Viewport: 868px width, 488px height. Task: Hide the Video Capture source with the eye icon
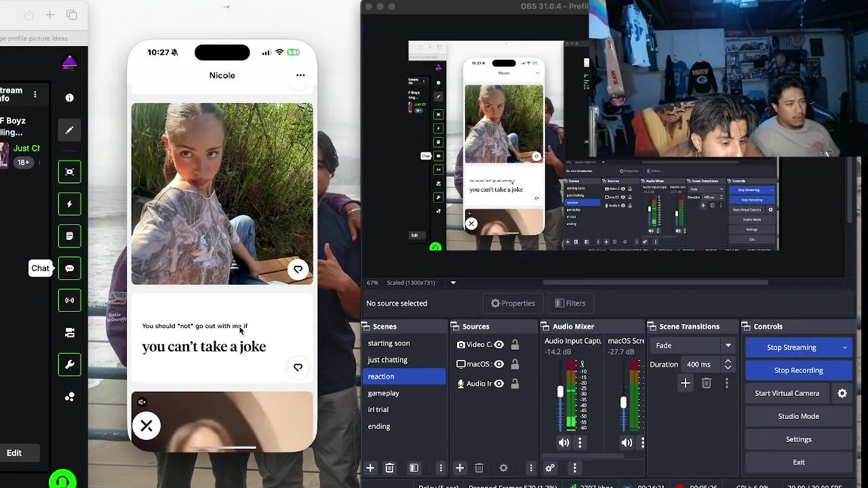point(499,344)
